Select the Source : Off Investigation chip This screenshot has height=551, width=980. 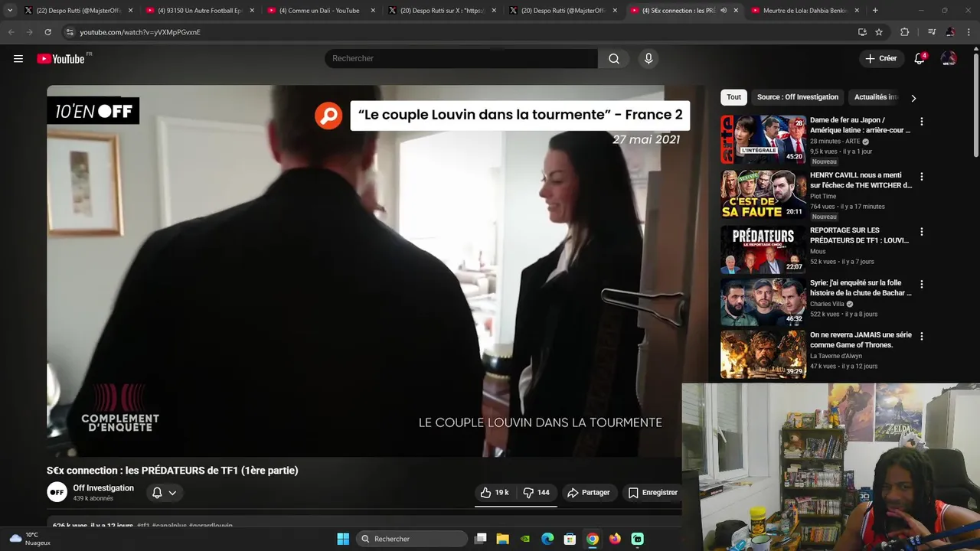pos(798,97)
